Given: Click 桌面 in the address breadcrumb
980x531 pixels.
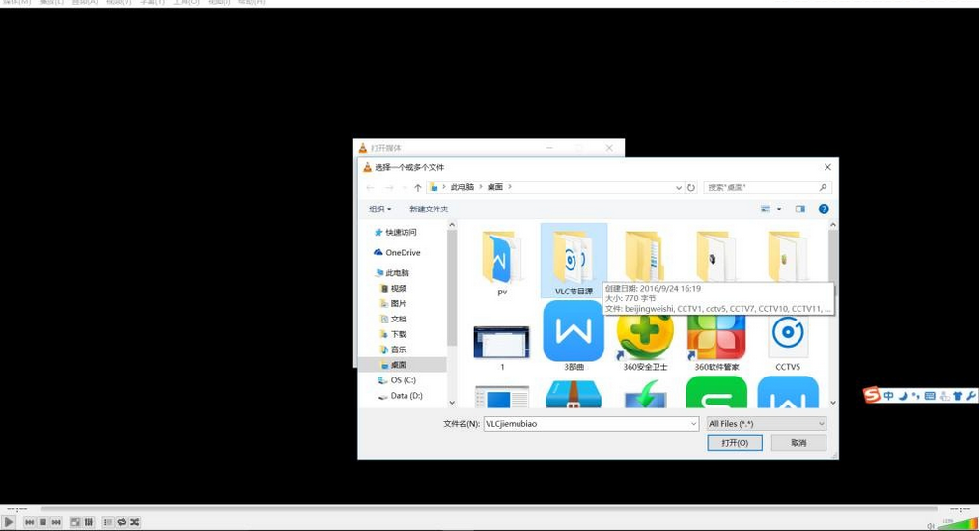Looking at the screenshot, I should point(495,187).
